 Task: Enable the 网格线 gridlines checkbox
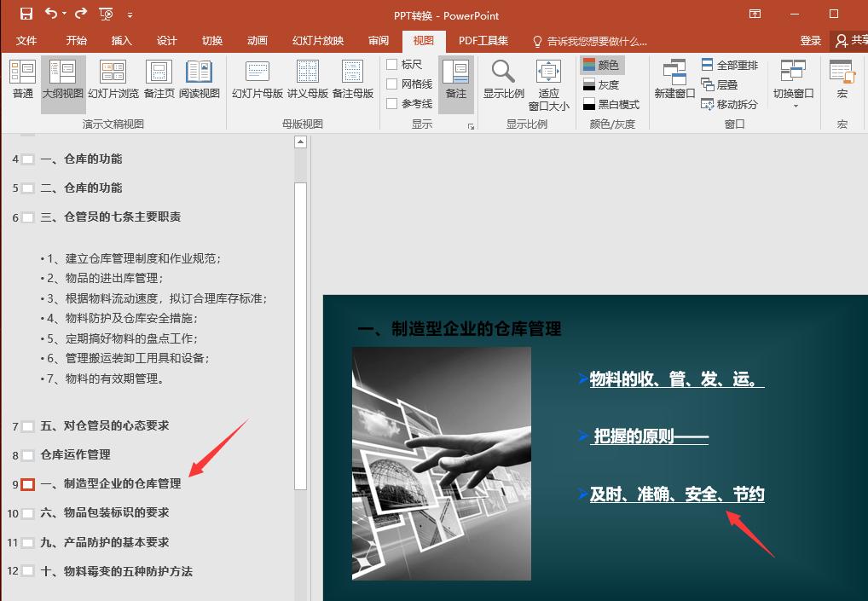coord(393,82)
